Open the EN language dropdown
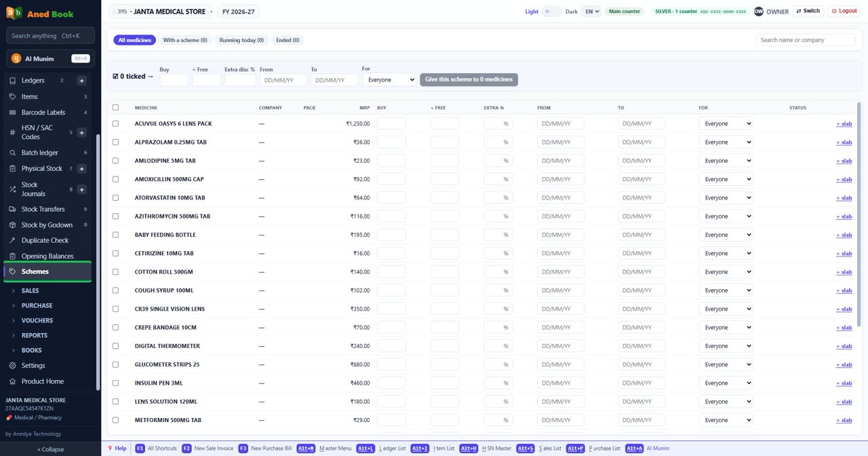The width and height of the screenshot is (868, 456). pyautogui.click(x=591, y=12)
